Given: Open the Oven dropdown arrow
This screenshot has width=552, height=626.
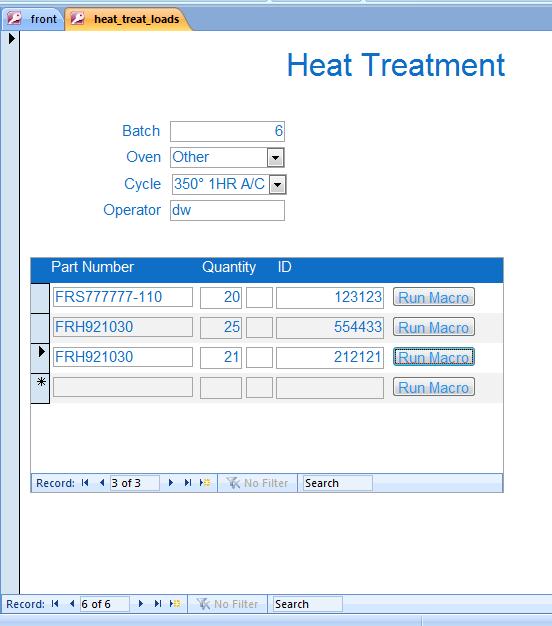Looking at the screenshot, I should tap(275, 157).
